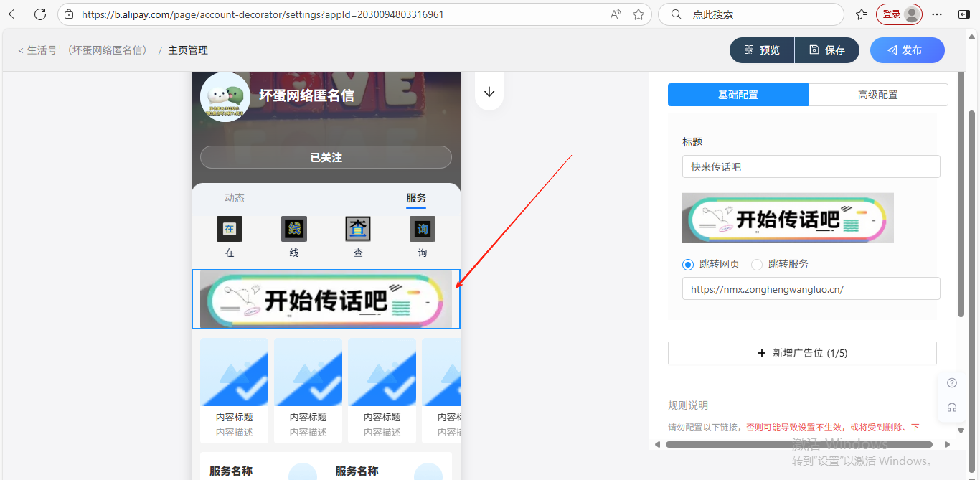Open the 基础配置 tab

[738, 95]
